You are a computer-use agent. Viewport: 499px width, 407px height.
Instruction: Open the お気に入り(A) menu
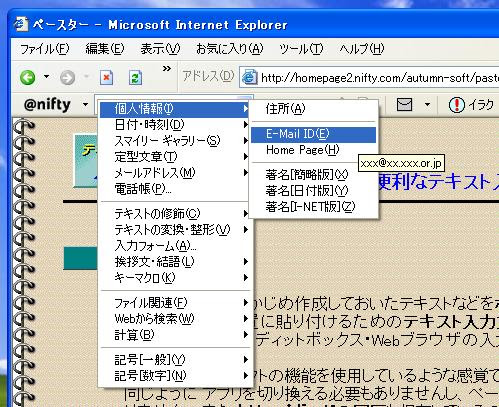(230, 49)
